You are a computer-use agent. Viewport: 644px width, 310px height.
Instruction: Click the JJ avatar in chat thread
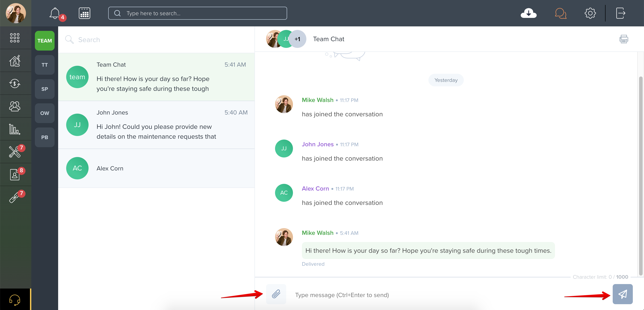pos(284,149)
